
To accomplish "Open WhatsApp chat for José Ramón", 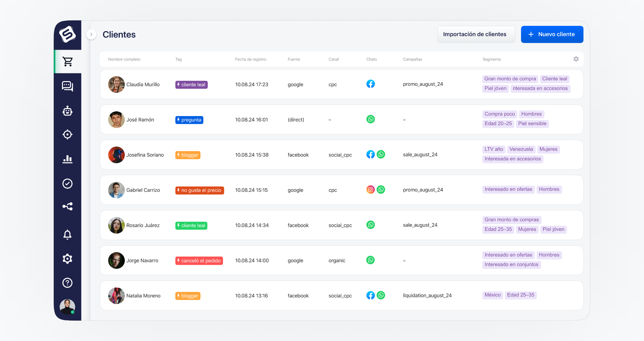I will point(371,119).
